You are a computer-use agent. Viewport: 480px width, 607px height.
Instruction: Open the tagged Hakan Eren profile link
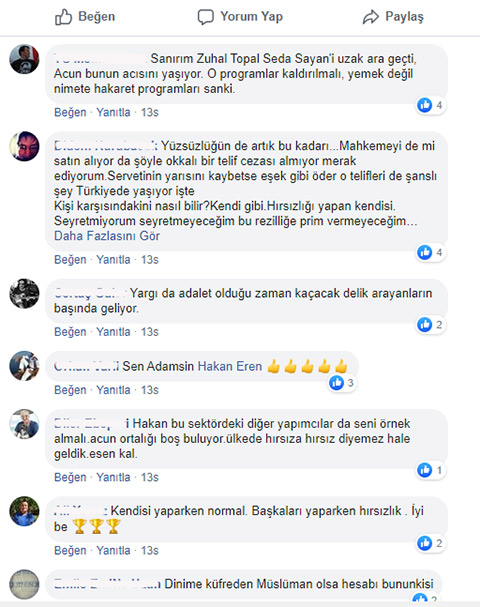[x=230, y=366]
